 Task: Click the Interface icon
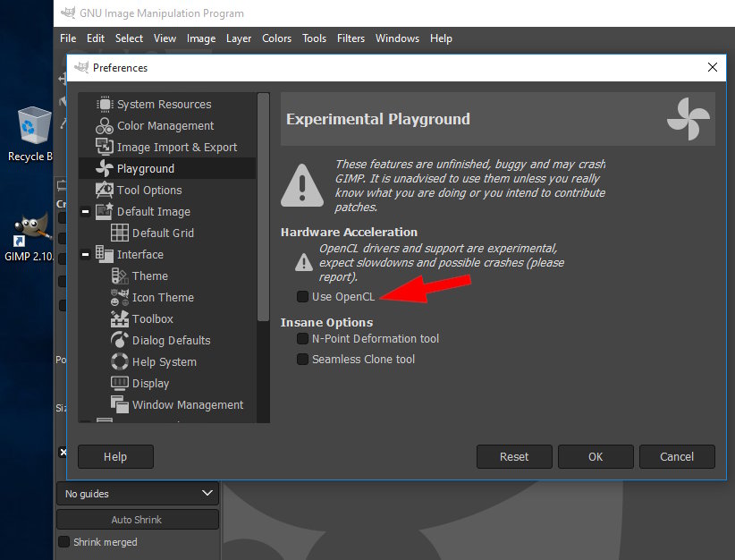(105, 254)
